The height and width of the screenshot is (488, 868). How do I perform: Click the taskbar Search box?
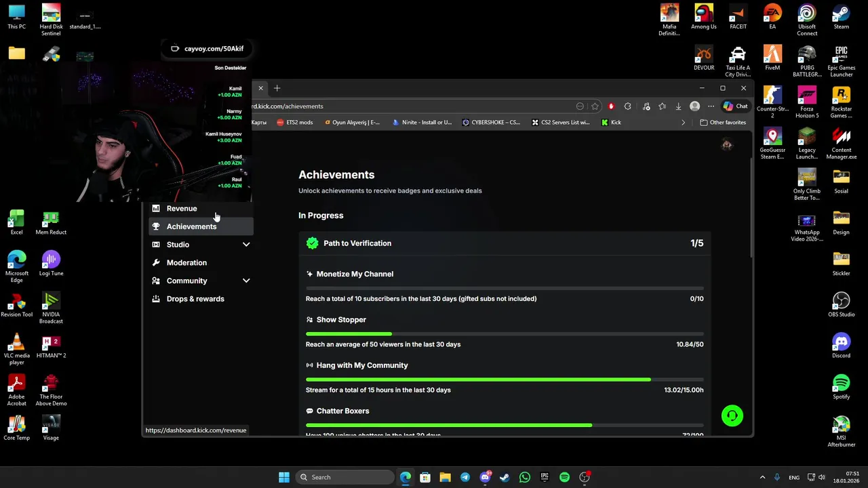click(x=345, y=477)
